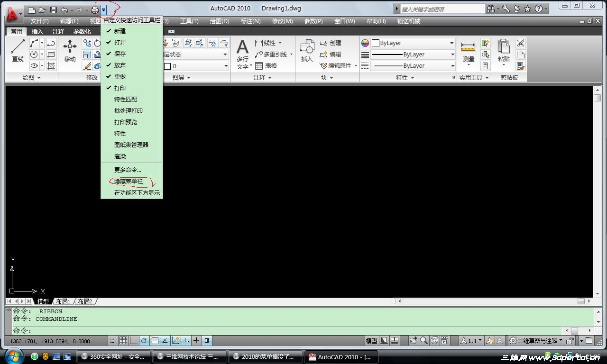This screenshot has width=607, height=364.
Task: Select the Line (直线) drawing tool
Action: pyautogui.click(x=18, y=51)
